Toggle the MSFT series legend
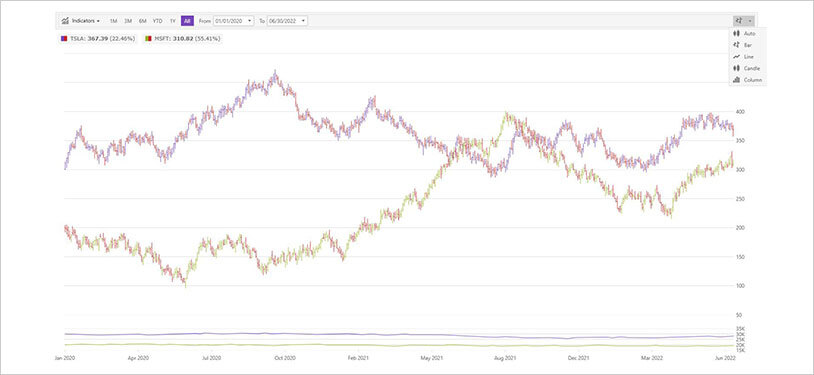 click(x=183, y=38)
